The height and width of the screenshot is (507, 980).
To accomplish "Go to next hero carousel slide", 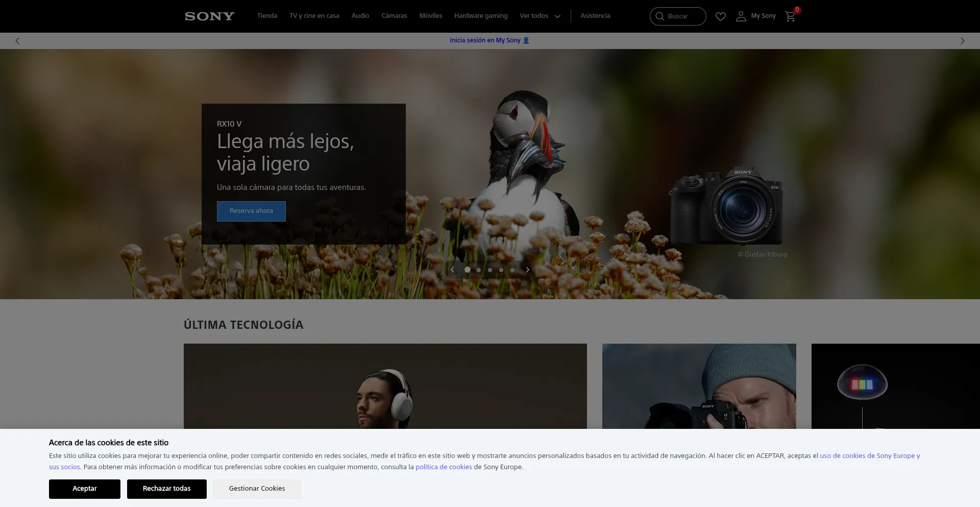I will point(527,270).
